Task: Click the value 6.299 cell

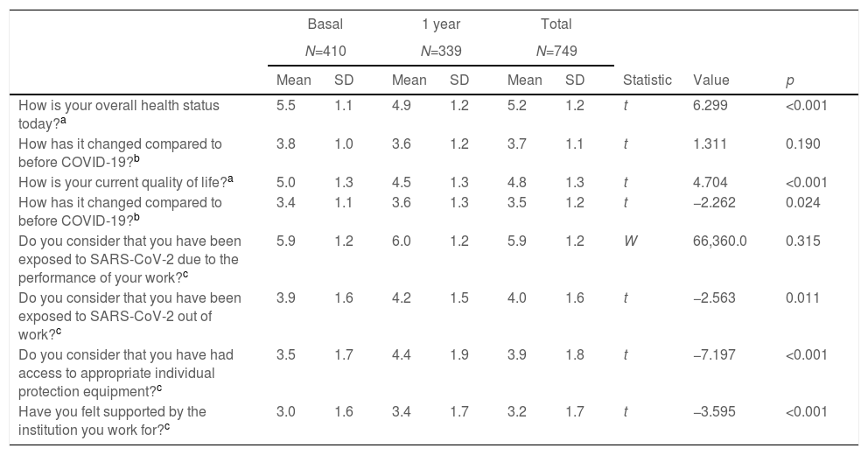Action: [710, 106]
